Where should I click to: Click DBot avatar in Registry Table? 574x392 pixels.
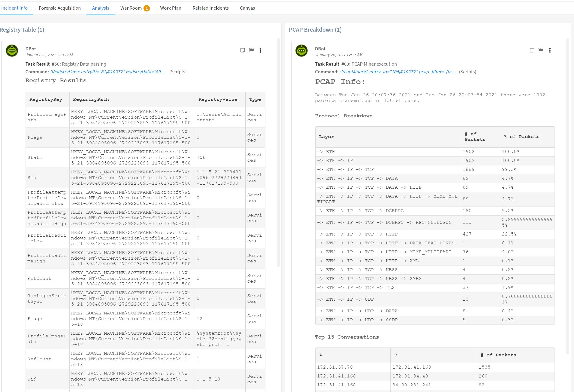tap(12, 51)
